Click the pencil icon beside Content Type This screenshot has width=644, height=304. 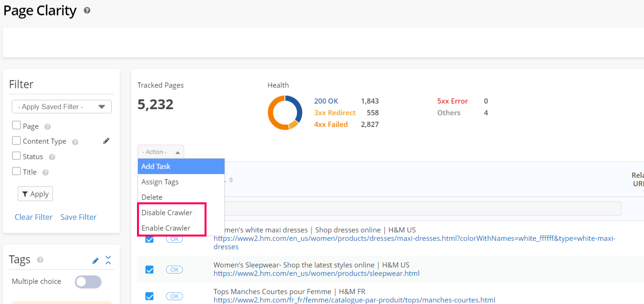click(106, 141)
